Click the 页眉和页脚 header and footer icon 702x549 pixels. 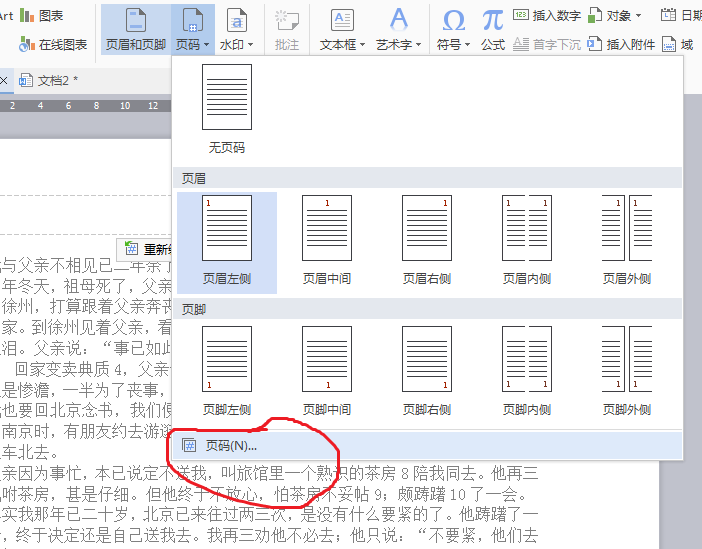(136, 30)
